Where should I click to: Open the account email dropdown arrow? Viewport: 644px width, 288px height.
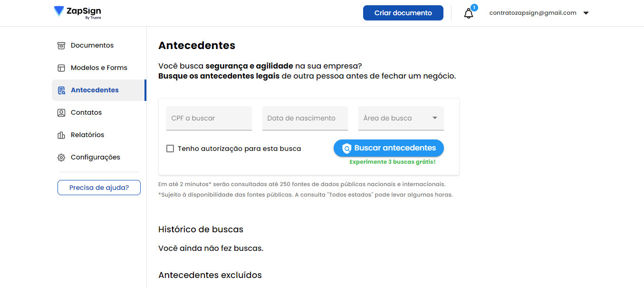(586, 13)
